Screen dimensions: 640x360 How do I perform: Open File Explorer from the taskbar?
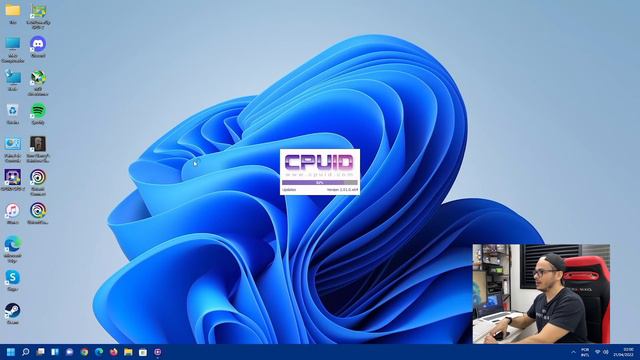click(x=128, y=352)
